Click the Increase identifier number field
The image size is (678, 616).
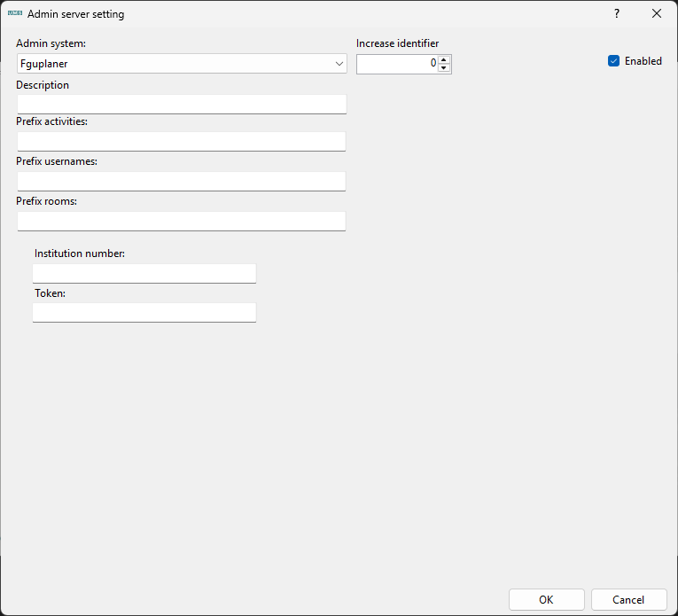pyautogui.click(x=397, y=64)
